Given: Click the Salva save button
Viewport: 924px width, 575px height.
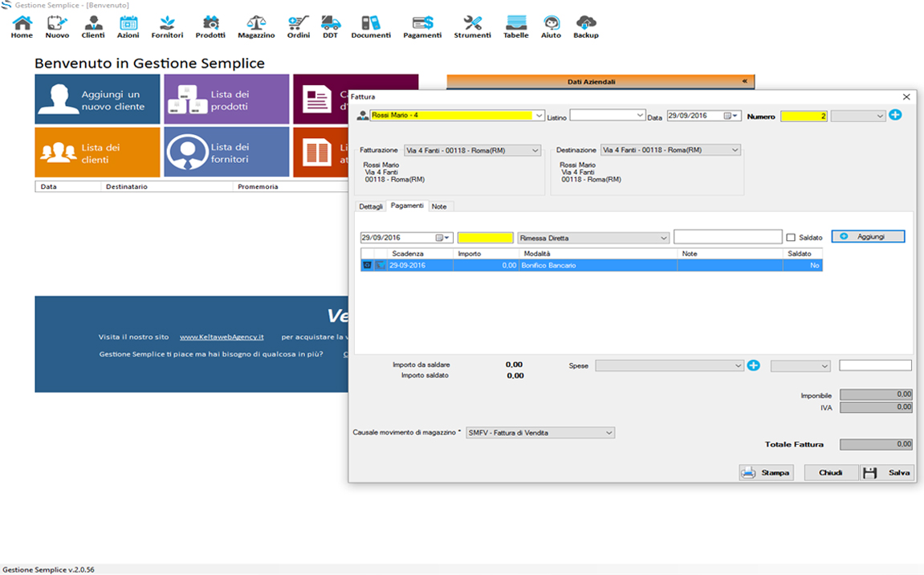Looking at the screenshot, I should 888,473.
